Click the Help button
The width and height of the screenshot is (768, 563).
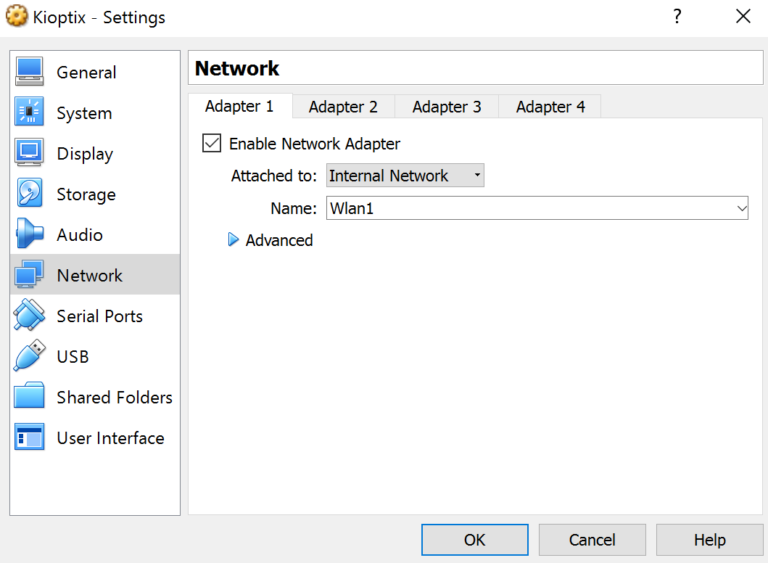(x=710, y=539)
